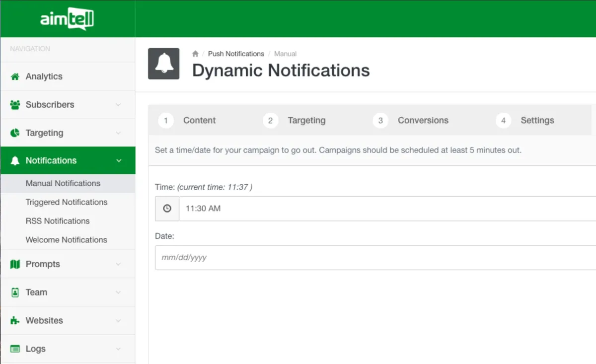
Task: Click the Manual breadcrumb text
Action: 285,54
